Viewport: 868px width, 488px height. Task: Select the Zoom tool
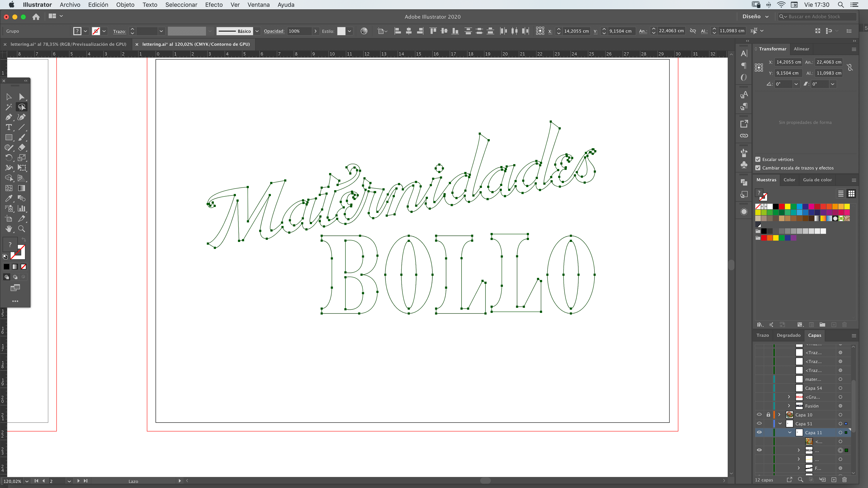(21, 229)
